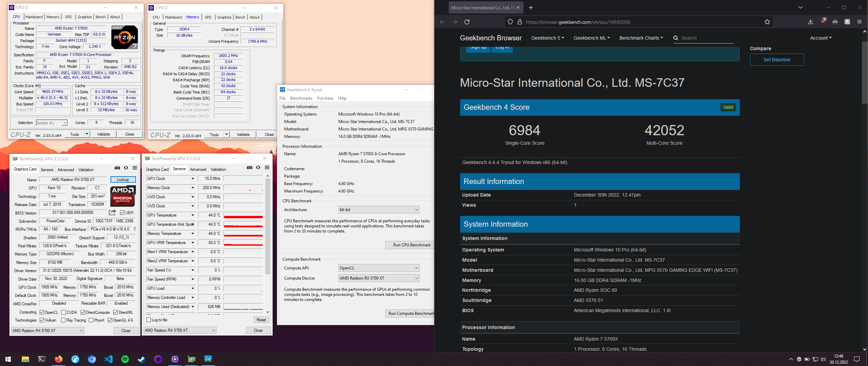Toggle the OpenCL checkbox in GPU-Z
Viewport: 868px width, 366px height.
pos(42,312)
